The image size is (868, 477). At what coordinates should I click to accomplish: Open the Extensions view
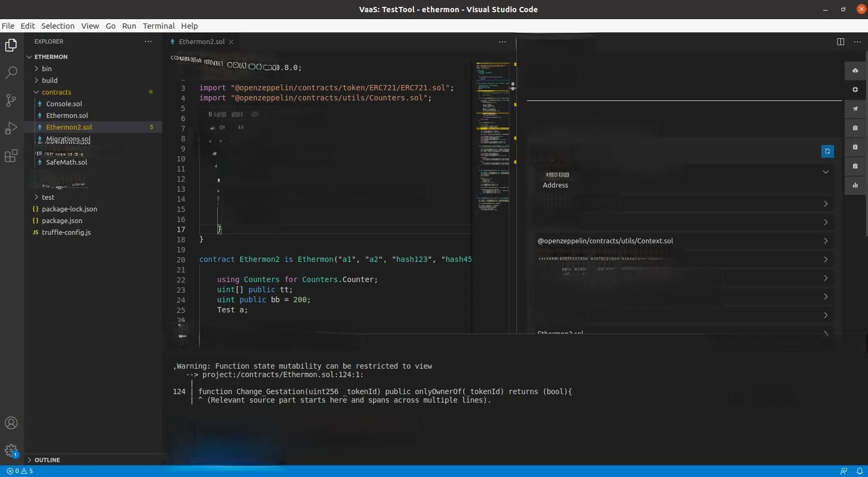[11, 156]
